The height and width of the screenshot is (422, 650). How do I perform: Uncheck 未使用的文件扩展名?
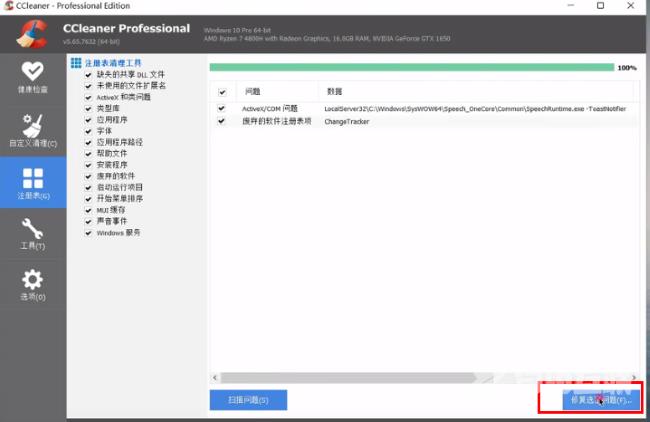88,86
